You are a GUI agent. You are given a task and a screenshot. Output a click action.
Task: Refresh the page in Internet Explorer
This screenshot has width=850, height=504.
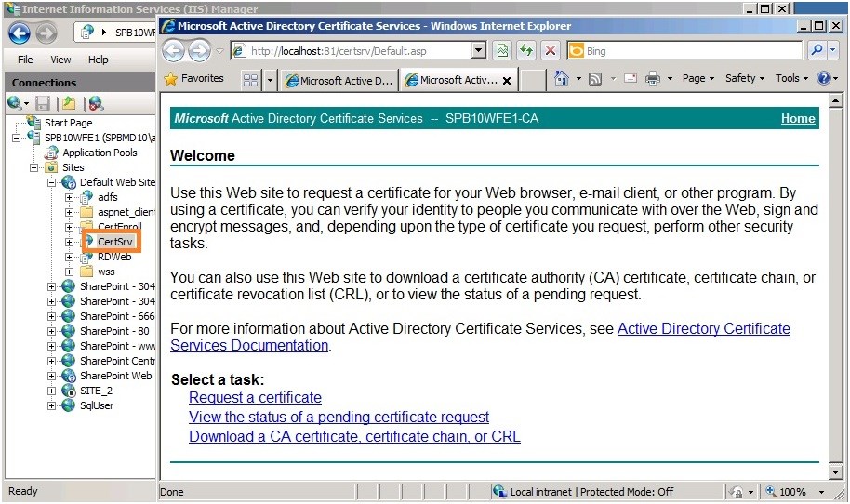pyautogui.click(x=526, y=51)
